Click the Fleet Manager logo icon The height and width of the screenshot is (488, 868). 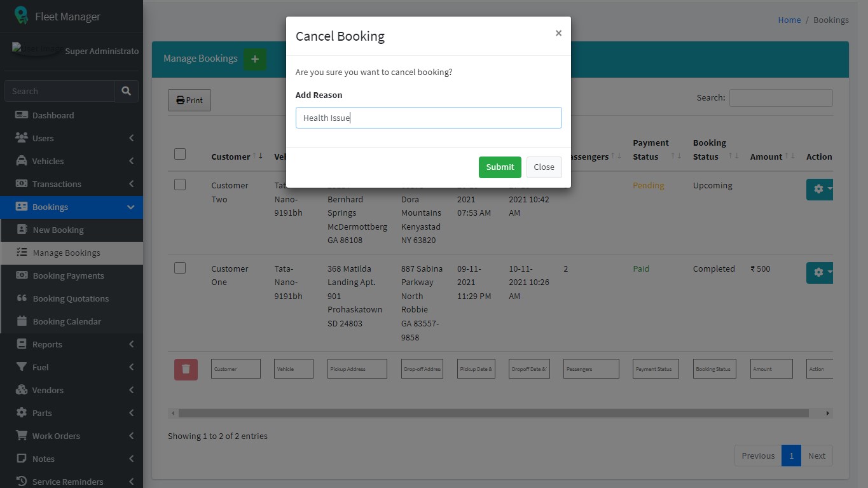(22, 16)
